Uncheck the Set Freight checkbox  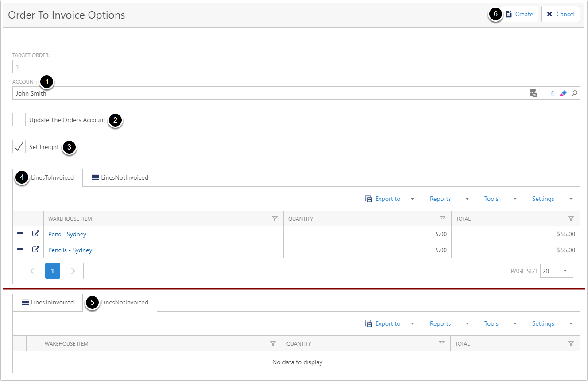(x=19, y=146)
